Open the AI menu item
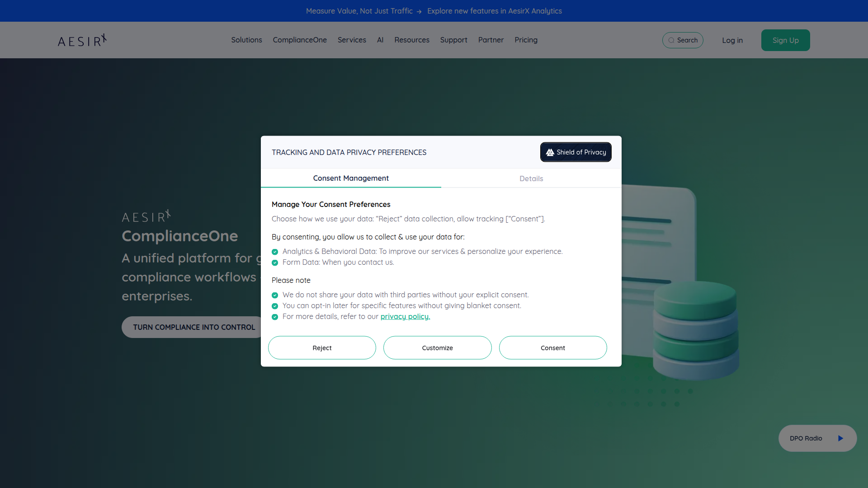Screen dimensions: 868x488 (380, 40)
